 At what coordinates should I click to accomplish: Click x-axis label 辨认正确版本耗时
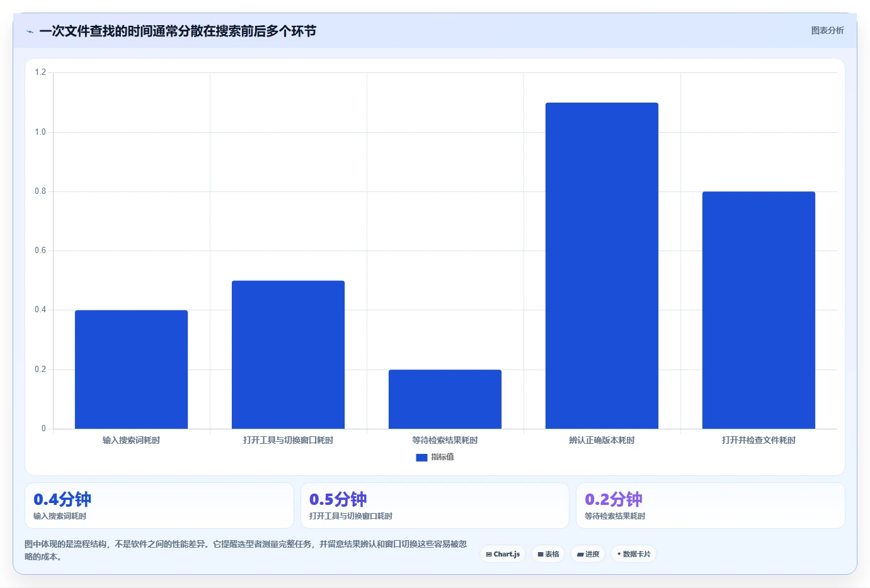pos(602,440)
